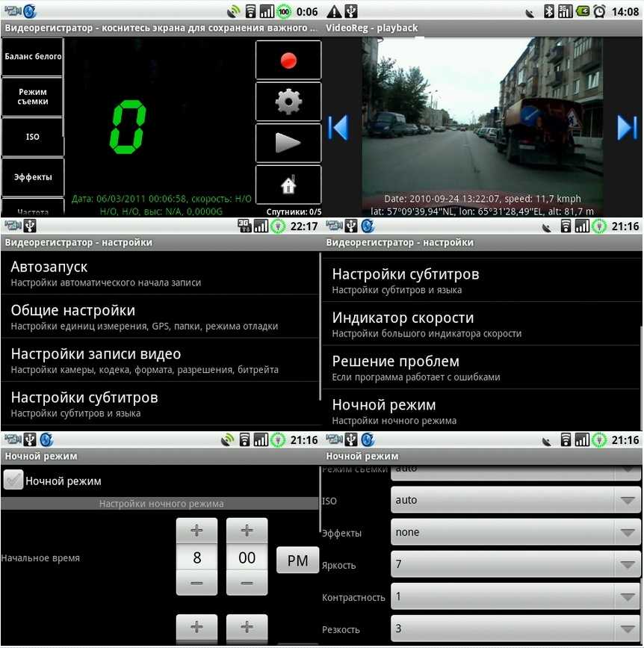Screen dimensions: 644x648
Task: Tap the green battery icon beside the alarm clock
Action: 583,11
